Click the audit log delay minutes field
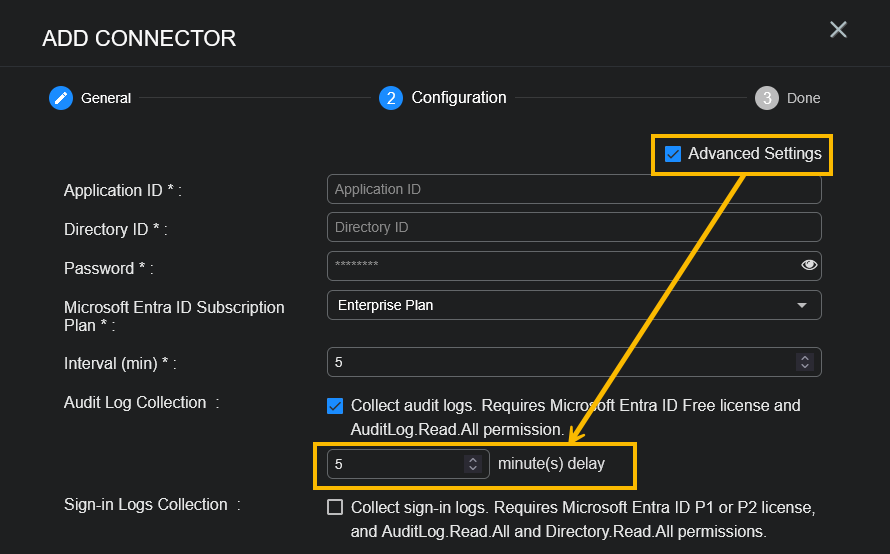This screenshot has width=890, height=554. pyautogui.click(x=395, y=464)
